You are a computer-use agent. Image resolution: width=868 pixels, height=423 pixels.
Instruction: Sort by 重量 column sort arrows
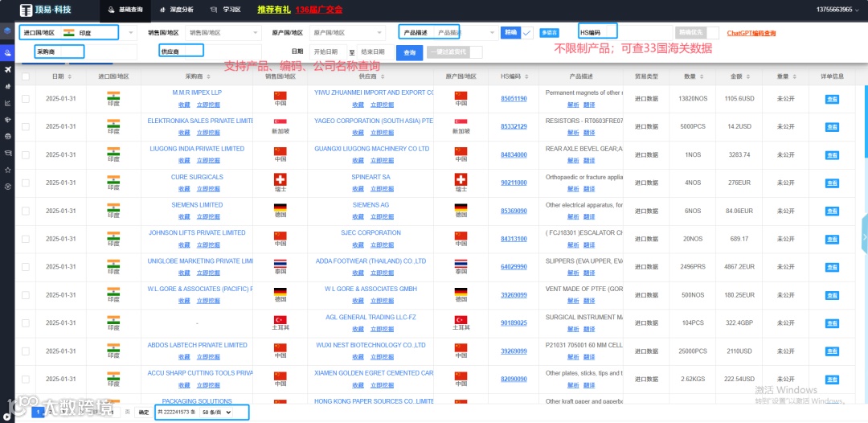795,77
